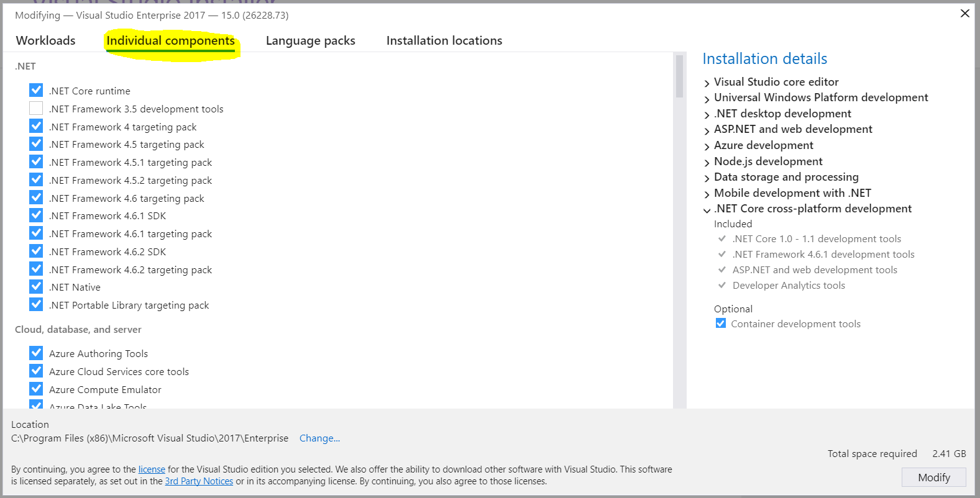980x498 pixels.
Task: Click the Modify button
Action: click(933, 477)
